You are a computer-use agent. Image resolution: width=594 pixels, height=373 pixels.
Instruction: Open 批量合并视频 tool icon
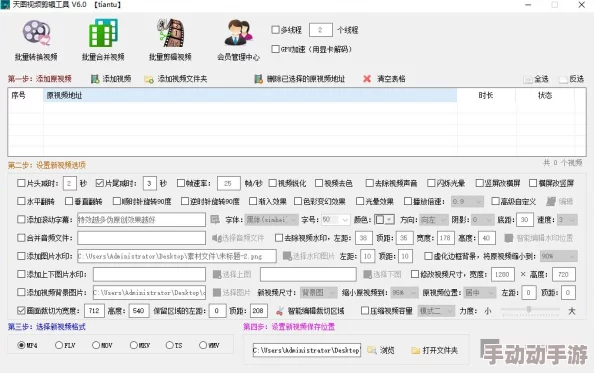coord(103,33)
